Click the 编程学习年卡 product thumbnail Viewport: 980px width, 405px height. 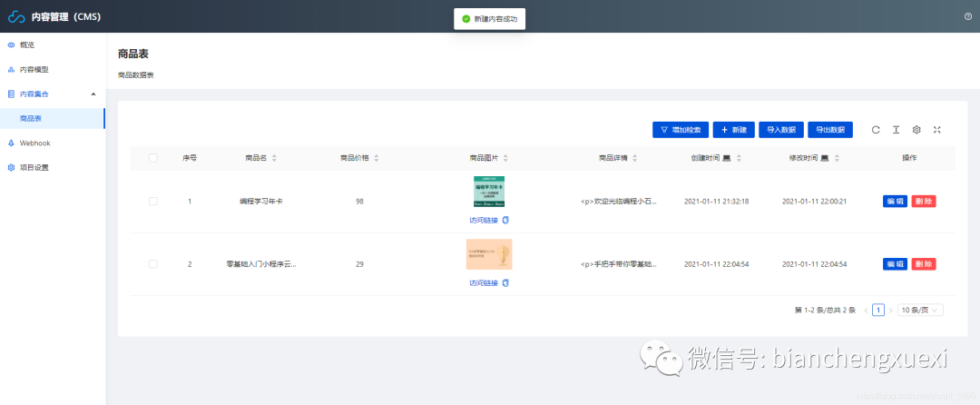pyautogui.click(x=489, y=192)
